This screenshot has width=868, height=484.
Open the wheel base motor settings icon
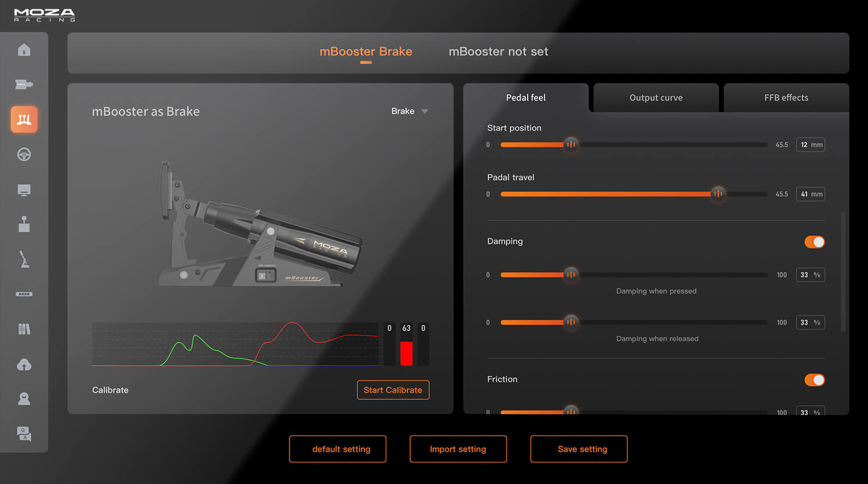pyautogui.click(x=24, y=84)
